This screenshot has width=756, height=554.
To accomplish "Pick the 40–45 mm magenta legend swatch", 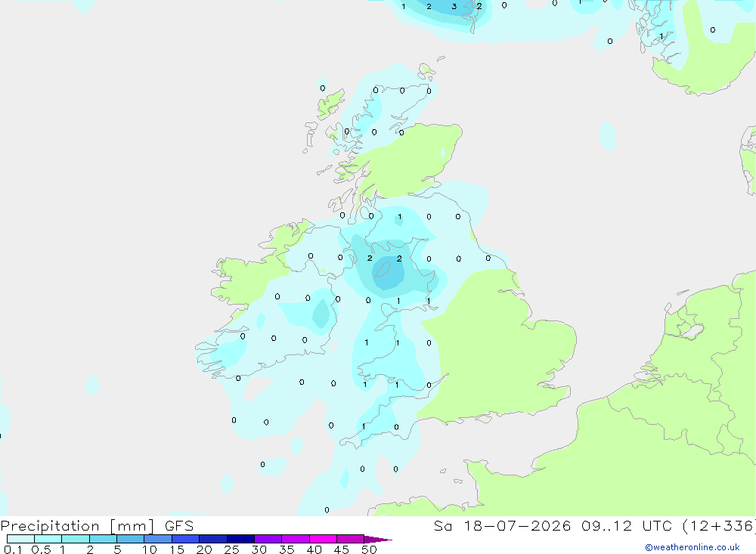I will [323, 539].
